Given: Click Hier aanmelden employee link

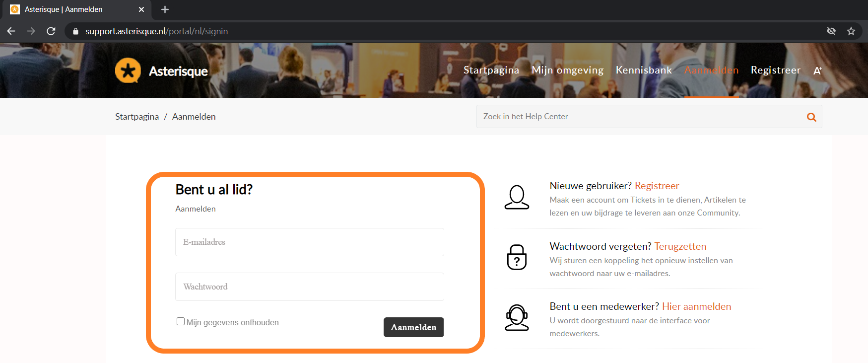Looking at the screenshot, I should (x=696, y=306).
